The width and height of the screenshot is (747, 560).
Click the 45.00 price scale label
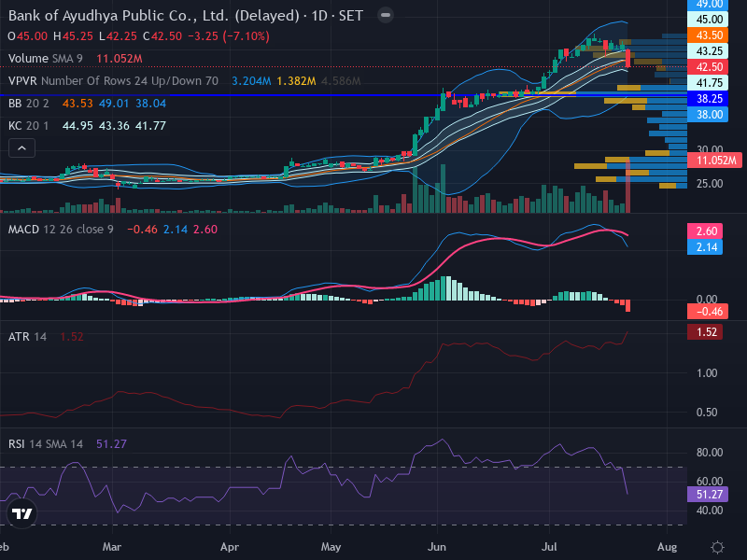click(x=708, y=20)
